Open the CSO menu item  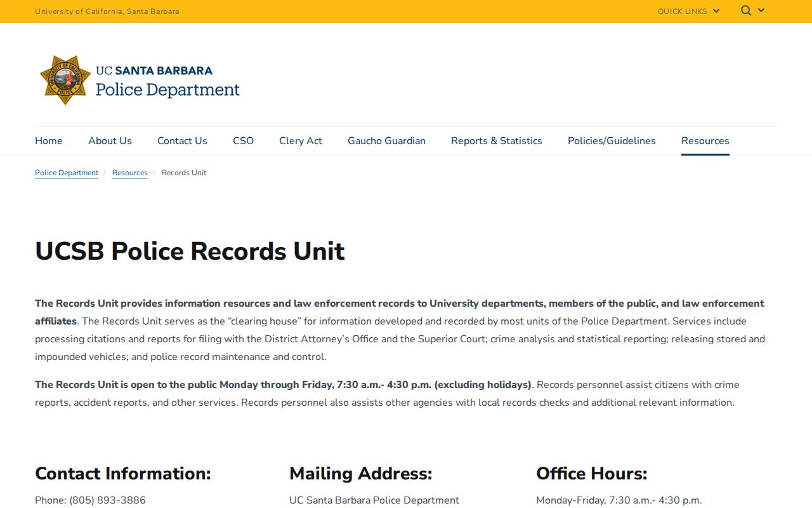pos(243,141)
